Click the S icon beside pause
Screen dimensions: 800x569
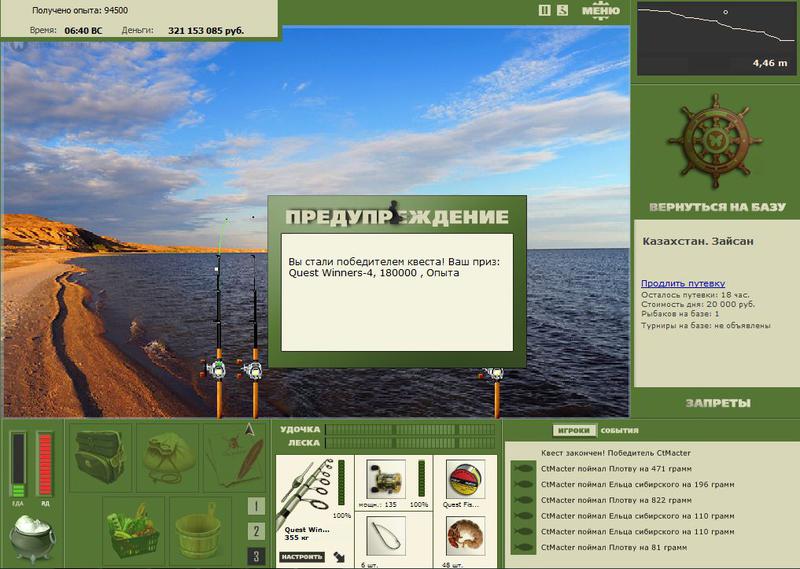562,10
